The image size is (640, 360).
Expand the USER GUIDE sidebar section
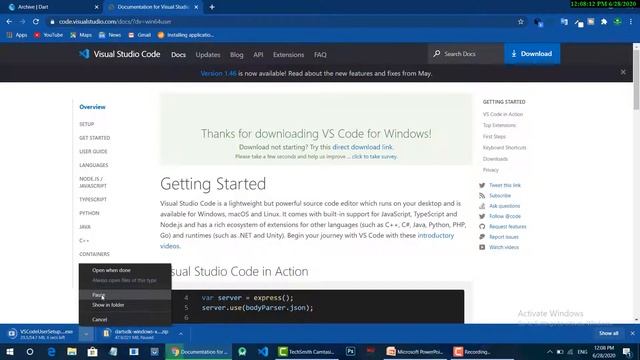pyautogui.click(x=93, y=151)
